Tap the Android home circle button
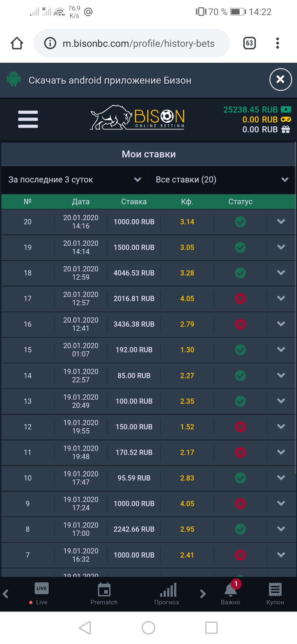Image resolution: width=297 pixels, height=644 pixels. [x=148, y=628]
